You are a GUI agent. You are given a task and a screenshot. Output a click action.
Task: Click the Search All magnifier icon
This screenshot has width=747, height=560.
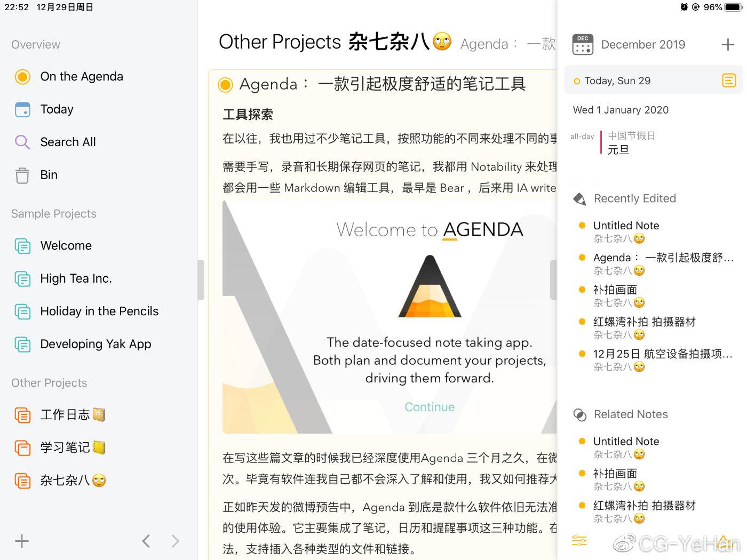click(x=22, y=142)
